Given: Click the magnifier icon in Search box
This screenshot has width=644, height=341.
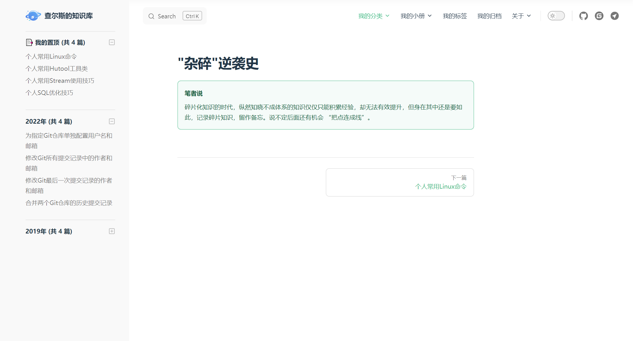Looking at the screenshot, I should (151, 16).
